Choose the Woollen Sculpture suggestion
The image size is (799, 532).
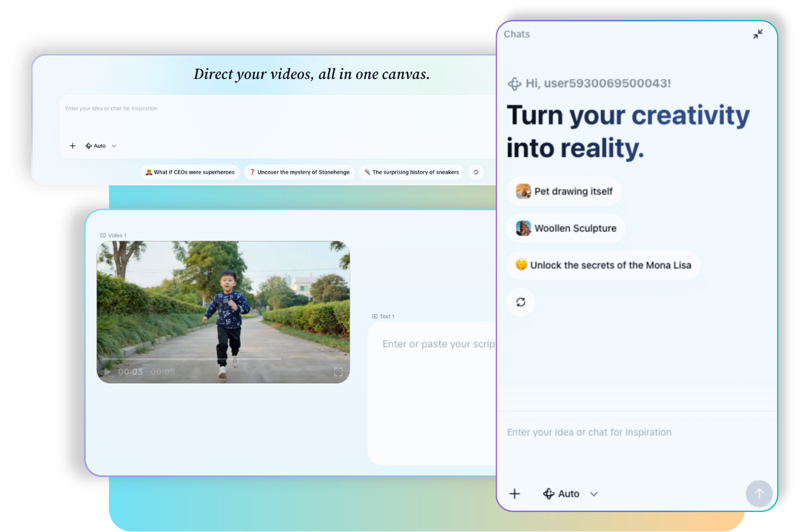pos(566,228)
